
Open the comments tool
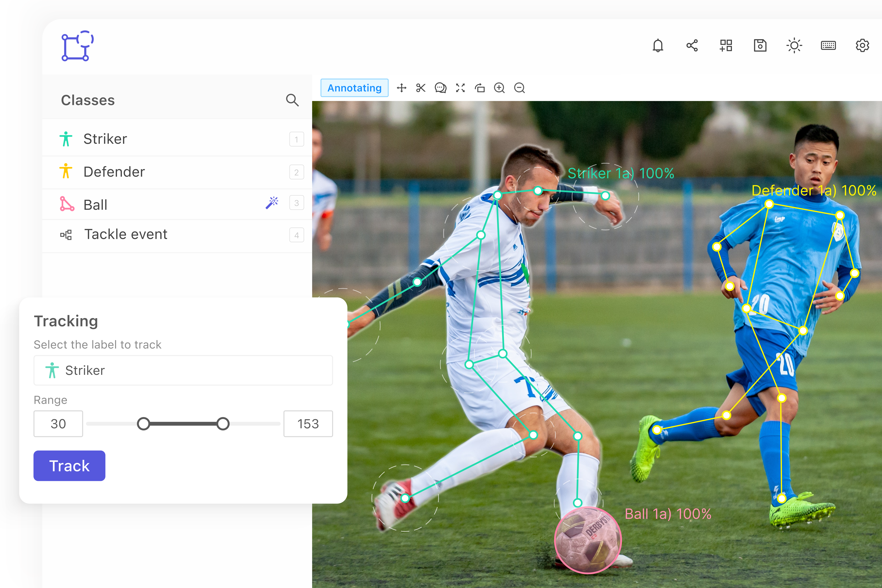(x=441, y=88)
